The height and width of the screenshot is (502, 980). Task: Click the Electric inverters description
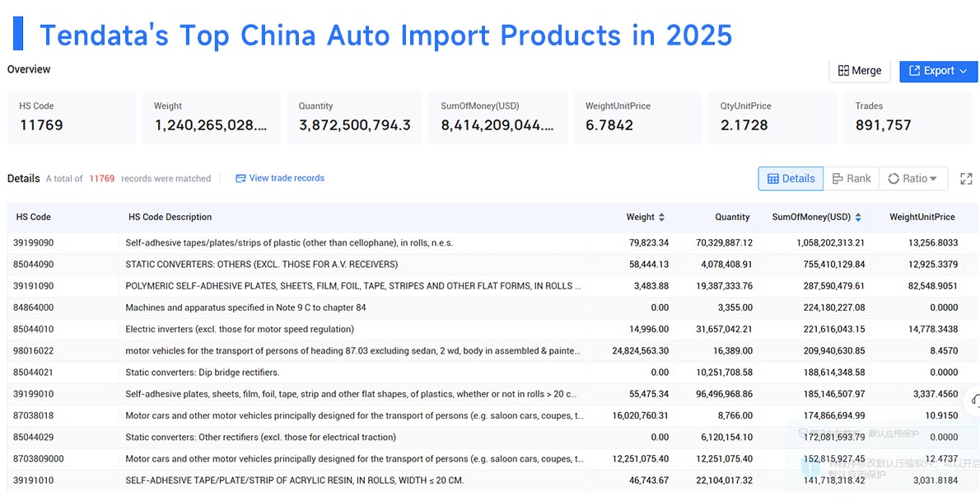[x=240, y=329]
